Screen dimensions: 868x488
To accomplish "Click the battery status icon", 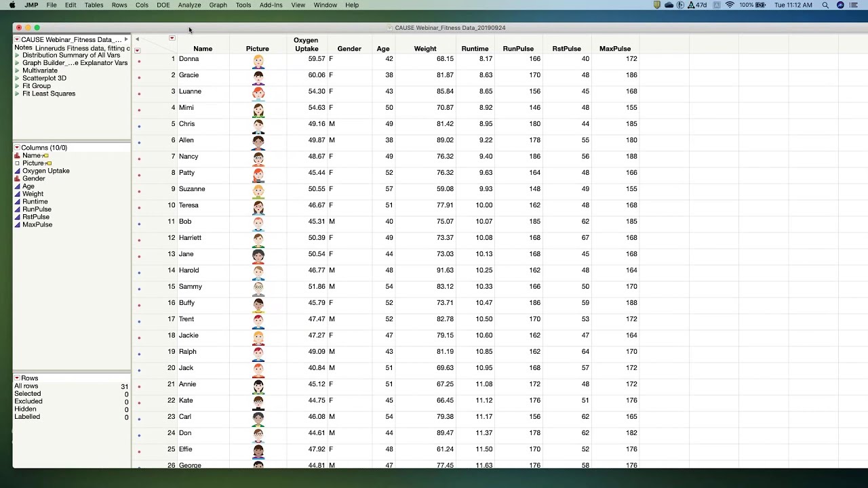I will 761,5.
